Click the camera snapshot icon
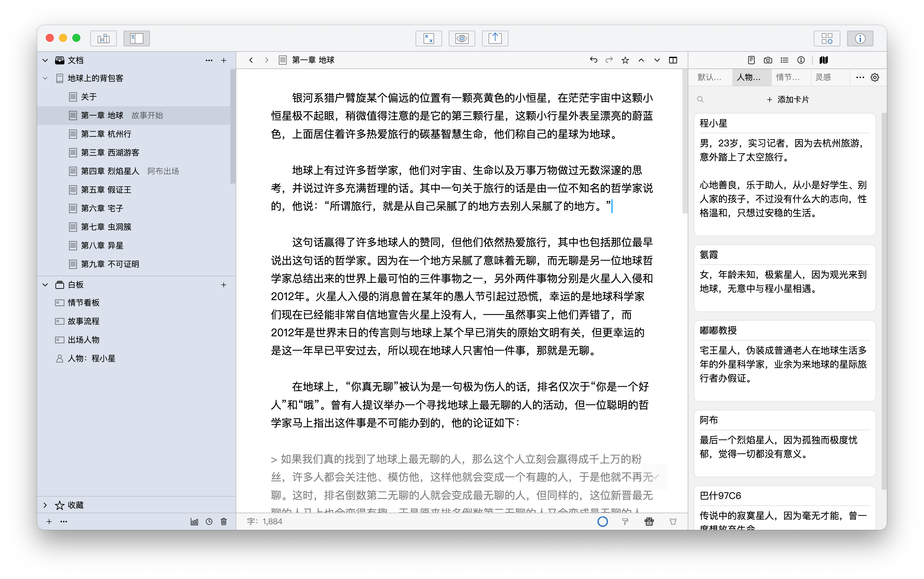Screen dimensions: 924x579 click(767, 60)
